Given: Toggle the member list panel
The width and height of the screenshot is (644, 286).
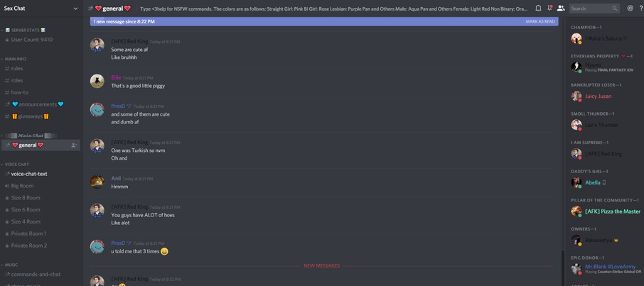Looking at the screenshot, I should [x=561, y=9].
